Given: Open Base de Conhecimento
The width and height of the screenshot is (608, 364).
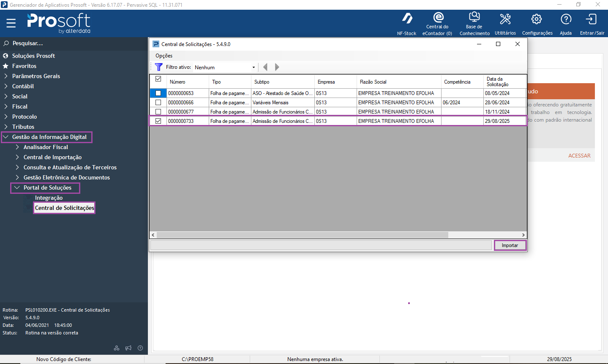Looking at the screenshot, I should tap(474, 24).
